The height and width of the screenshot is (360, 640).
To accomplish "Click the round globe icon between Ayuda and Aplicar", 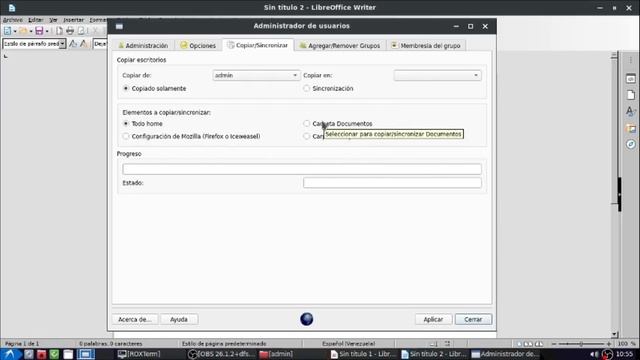I will tap(307, 319).
